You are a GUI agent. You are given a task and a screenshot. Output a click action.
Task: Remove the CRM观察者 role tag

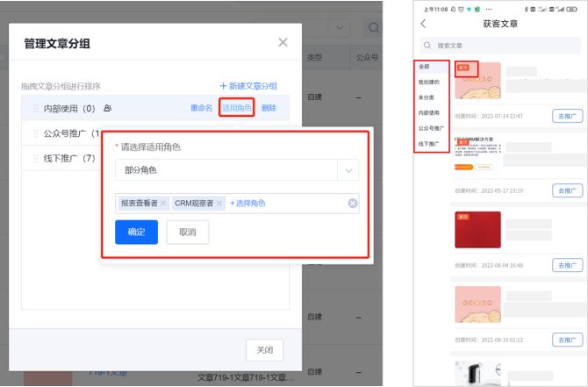click(x=219, y=204)
